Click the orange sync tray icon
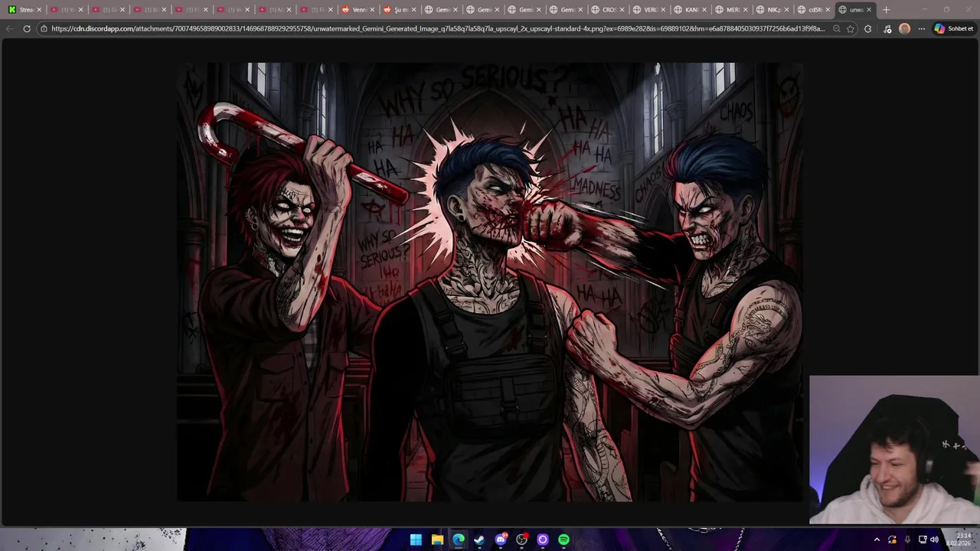 click(x=892, y=540)
